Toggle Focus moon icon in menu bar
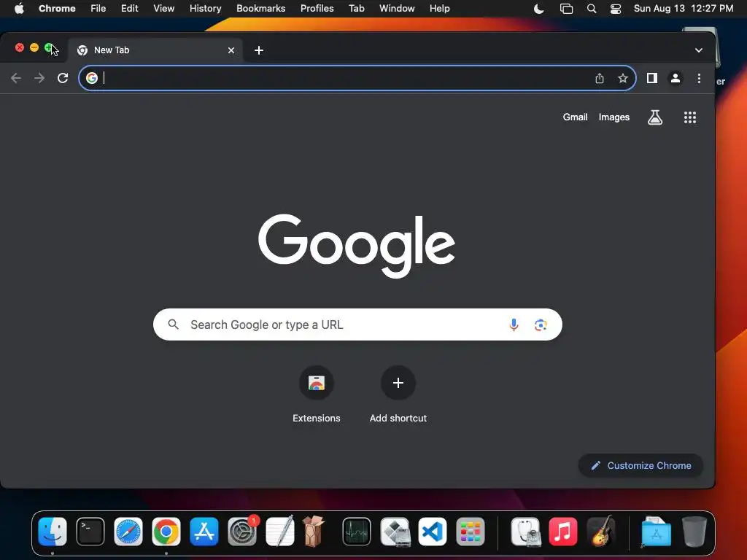 click(538, 9)
